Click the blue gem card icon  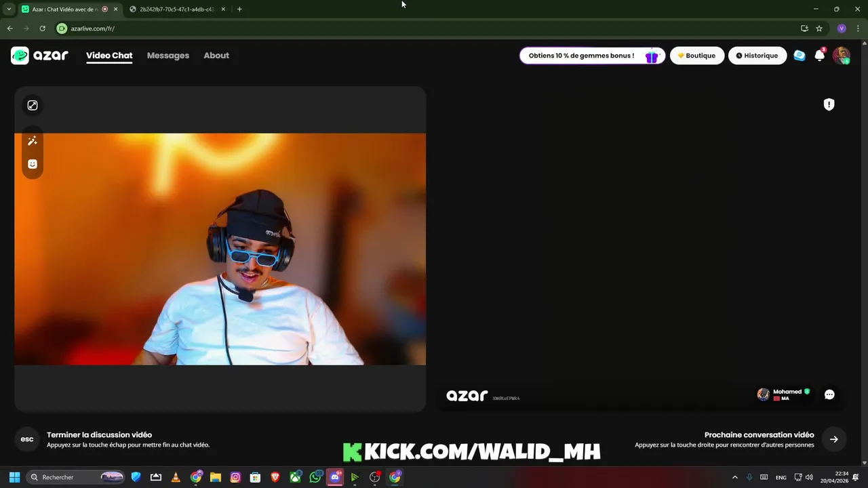(800, 56)
